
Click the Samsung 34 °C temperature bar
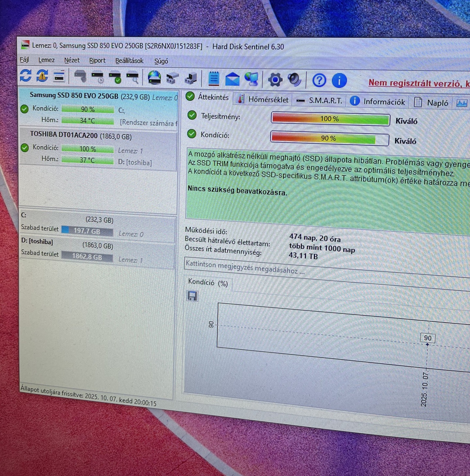(87, 121)
